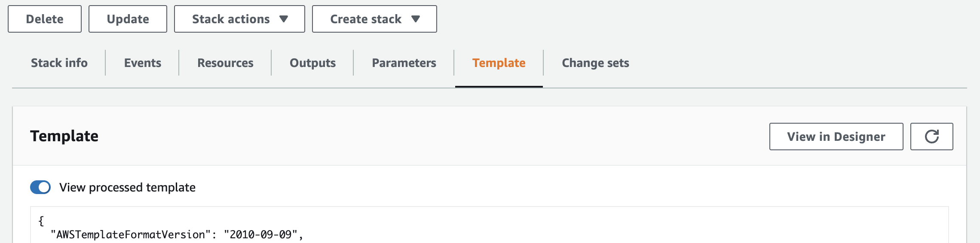The width and height of the screenshot is (980, 243).
Task: Toggle View processed template switch
Action: coord(40,187)
